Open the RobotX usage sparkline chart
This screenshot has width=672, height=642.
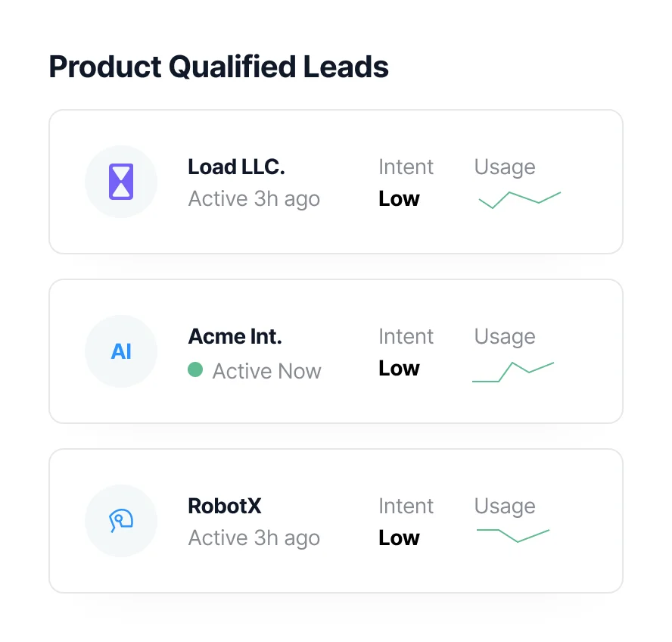[x=512, y=534]
